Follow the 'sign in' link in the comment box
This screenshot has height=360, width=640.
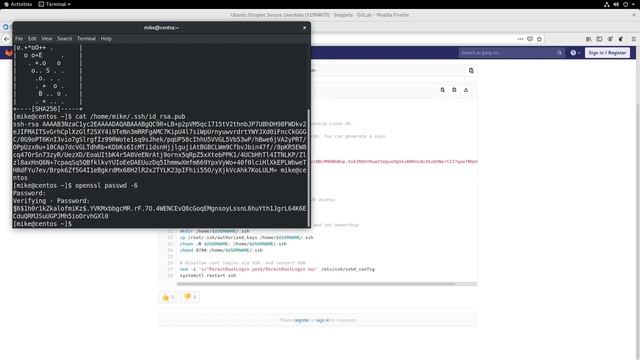(322, 320)
